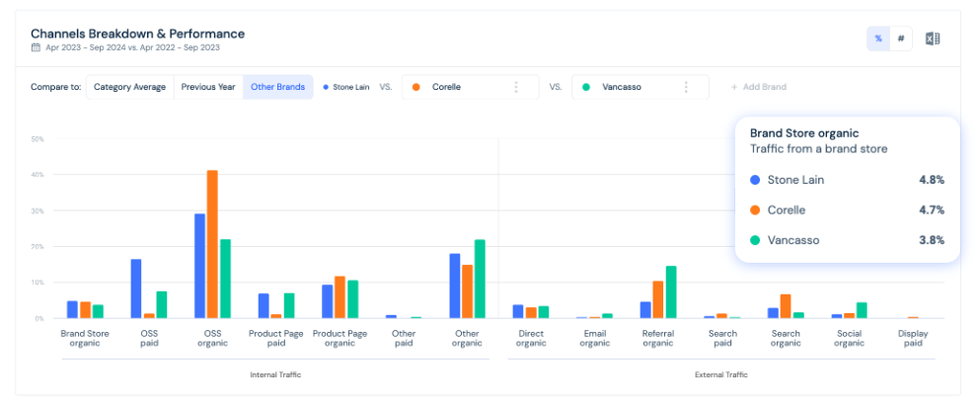Click the Vancasso brand selector box
The width and height of the screenshot is (980, 406).
pyautogui.click(x=640, y=87)
